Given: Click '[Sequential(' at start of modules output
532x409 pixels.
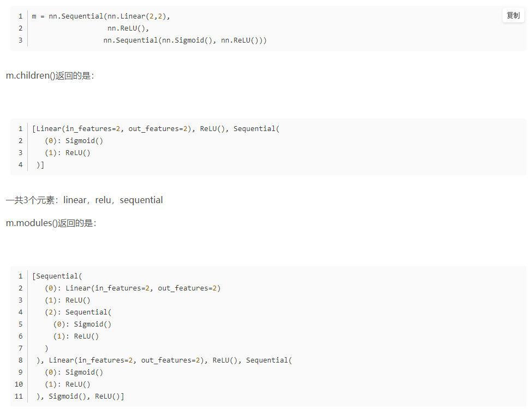Looking at the screenshot, I should tap(57, 276).
